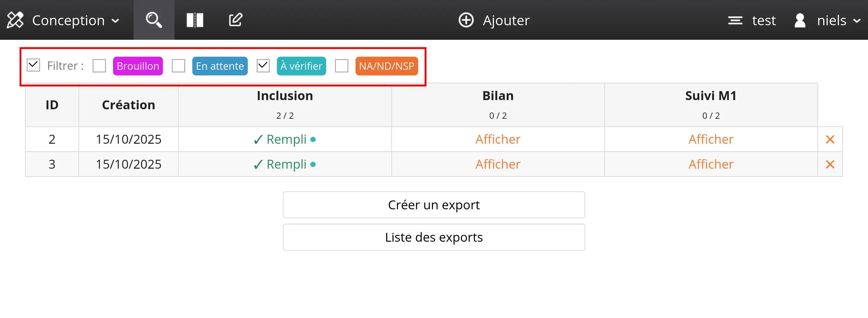This screenshot has width=868, height=318.
Task: Delete record 3 with orange X
Action: pyautogui.click(x=830, y=164)
